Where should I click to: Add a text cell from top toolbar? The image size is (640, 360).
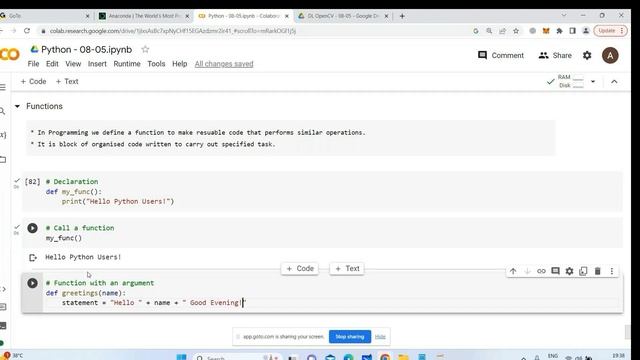[x=67, y=82]
